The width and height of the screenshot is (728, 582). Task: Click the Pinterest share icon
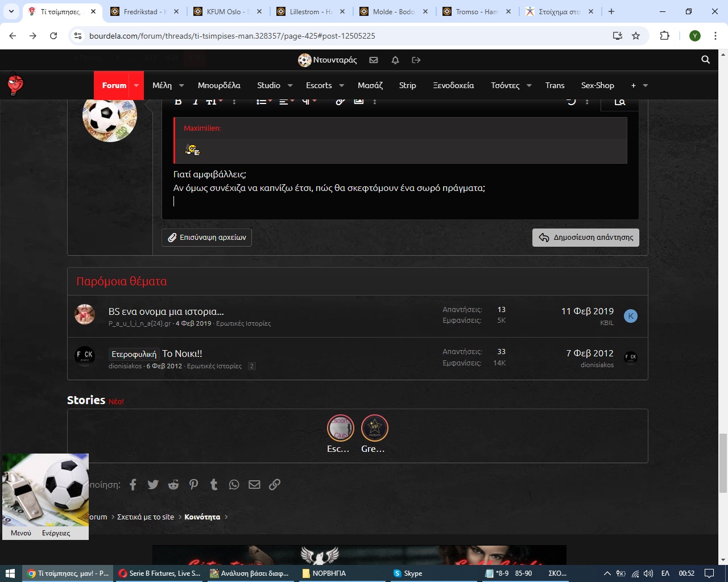tap(194, 484)
